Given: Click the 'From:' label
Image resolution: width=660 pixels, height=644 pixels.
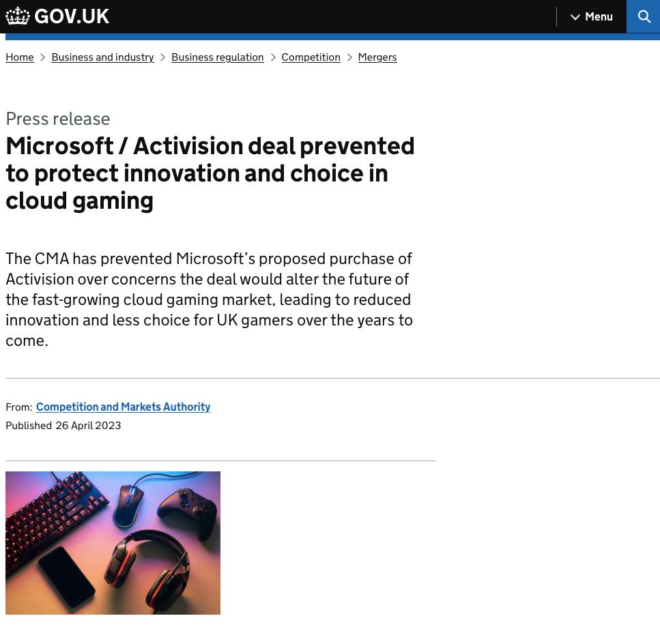Looking at the screenshot, I should pos(18,407).
